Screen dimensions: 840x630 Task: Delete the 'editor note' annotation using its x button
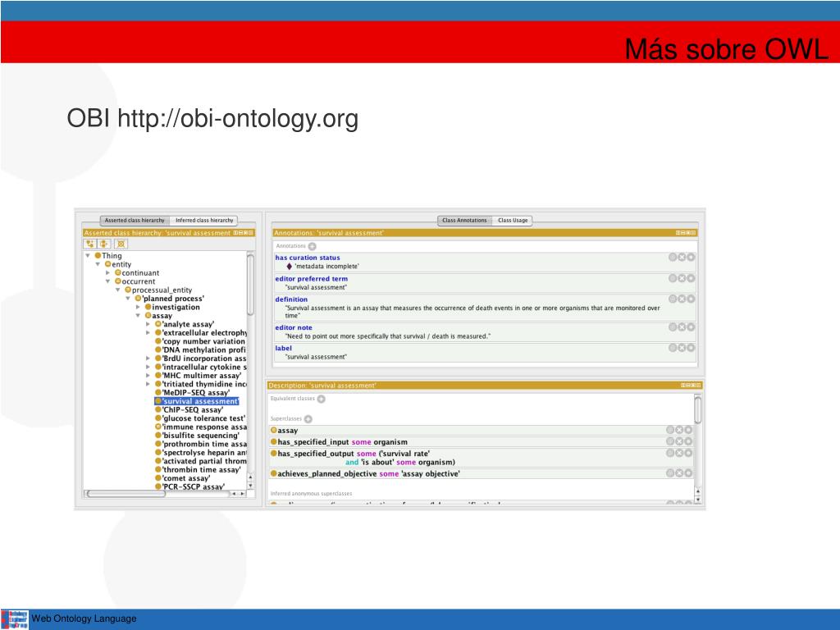pyautogui.click(x=682, y=326)
